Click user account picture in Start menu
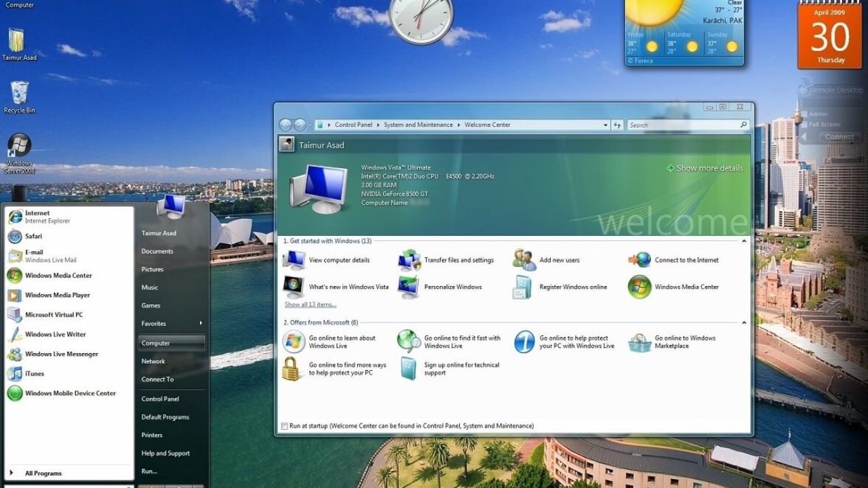 [x=172, y=207]
